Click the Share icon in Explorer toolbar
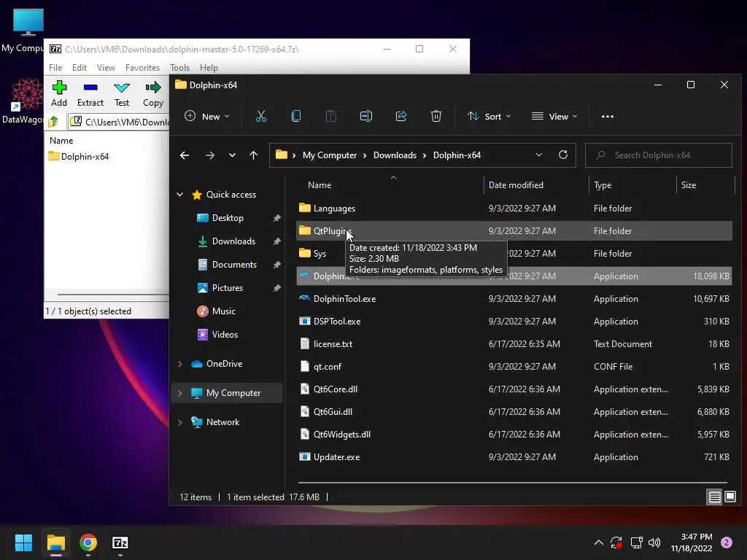This screenshot has width=747, height=560. (x=401, y=116)
